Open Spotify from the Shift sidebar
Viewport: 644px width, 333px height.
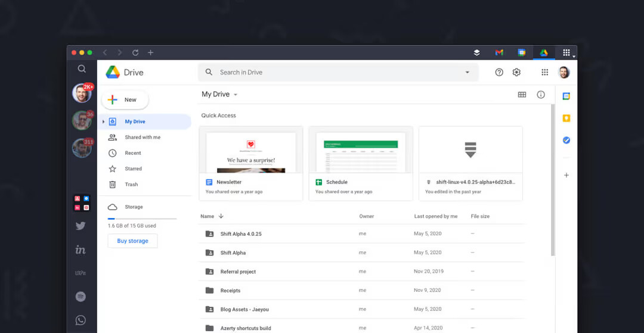pyautogui.click(x=80, y=297)
